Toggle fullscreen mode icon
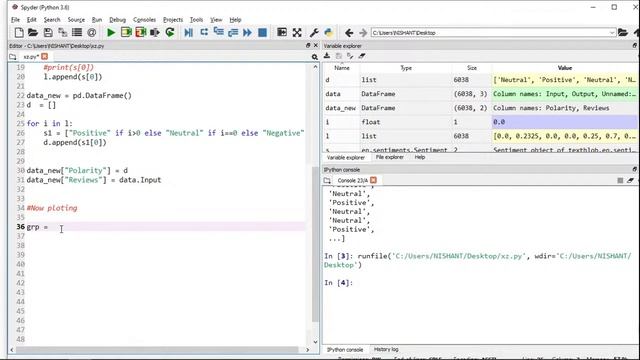Screen dimensions: 640x360 coord(297,33)
